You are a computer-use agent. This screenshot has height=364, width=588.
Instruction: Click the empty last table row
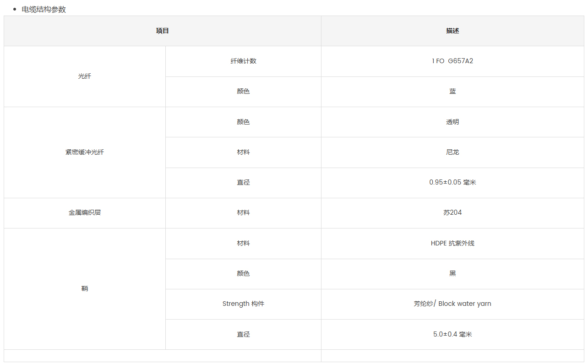click(x=294, y=356)
